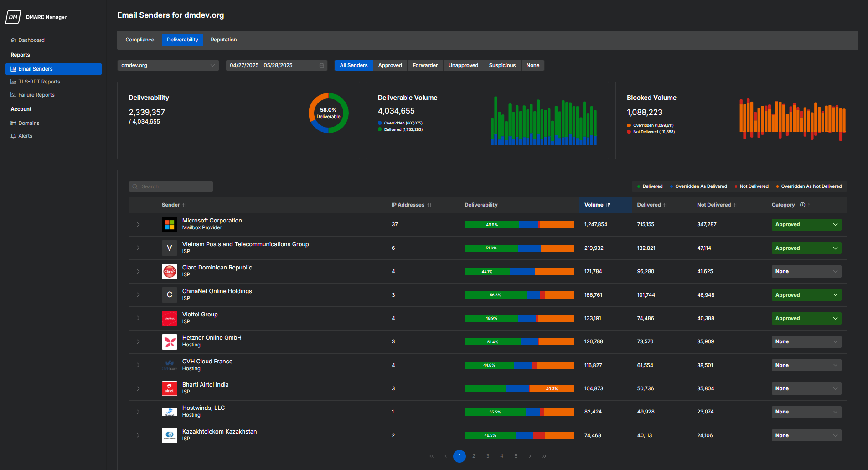
Task: Expand the Microsoft Corporation row
Action: [138, 225]
